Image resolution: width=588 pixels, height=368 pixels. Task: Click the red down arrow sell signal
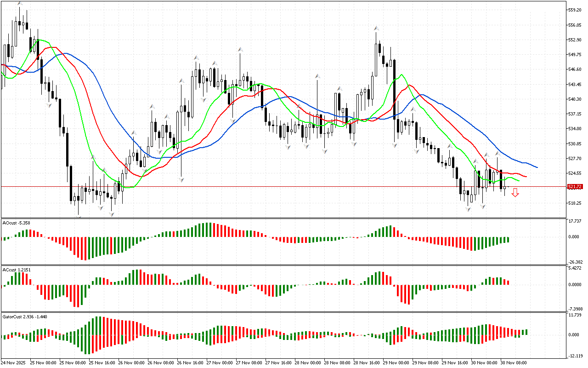coord(515,193)
